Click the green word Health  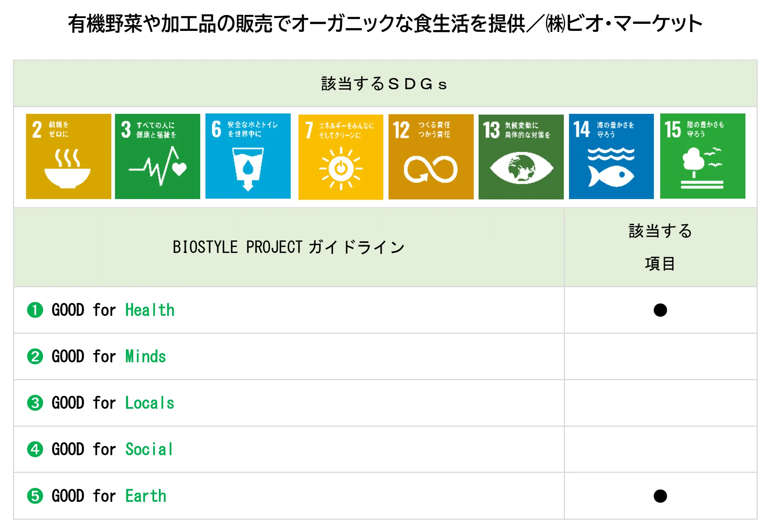point(150,310)
